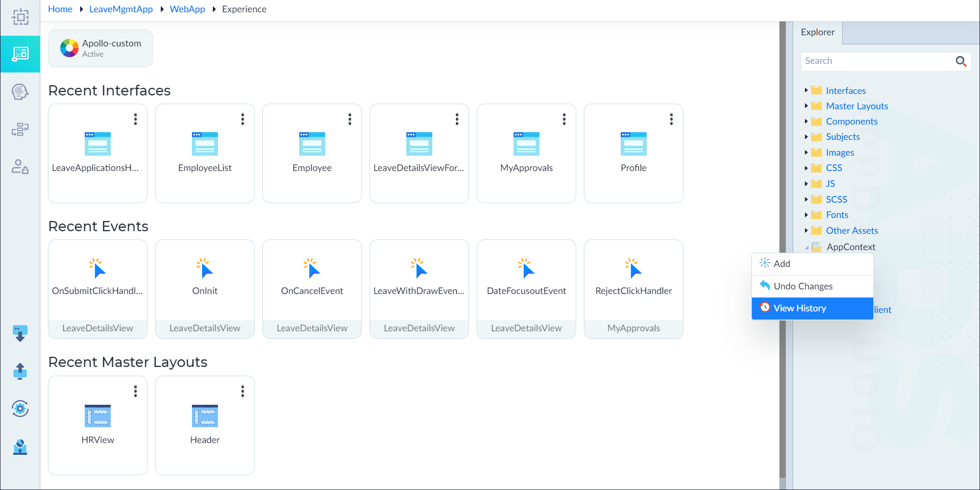The width and height of the screenshot is (980, 490).
Task: Open the OnInit event card
Action: 205,289
